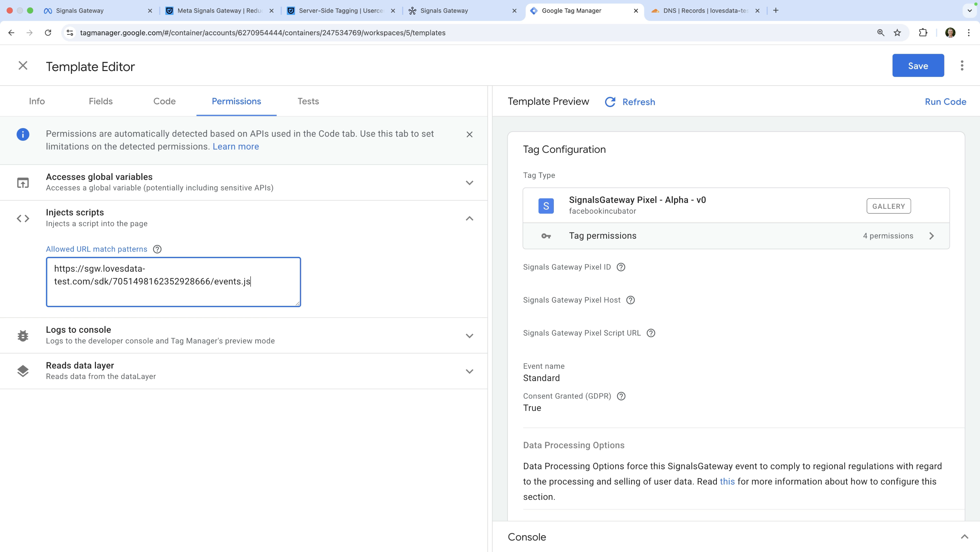Click the Consent Granted value 'True'
The height and width of the screenshot is (552, 980).
[532, 408]
